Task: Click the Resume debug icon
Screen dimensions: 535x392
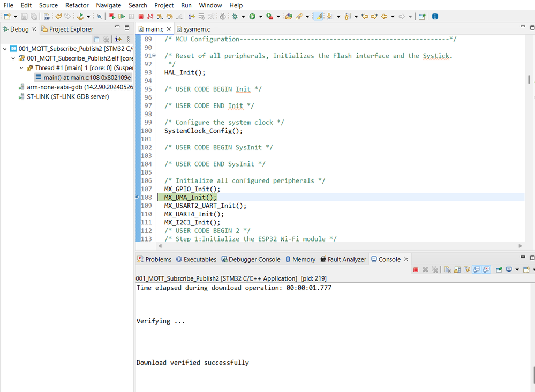Action: tap(122, 16)
